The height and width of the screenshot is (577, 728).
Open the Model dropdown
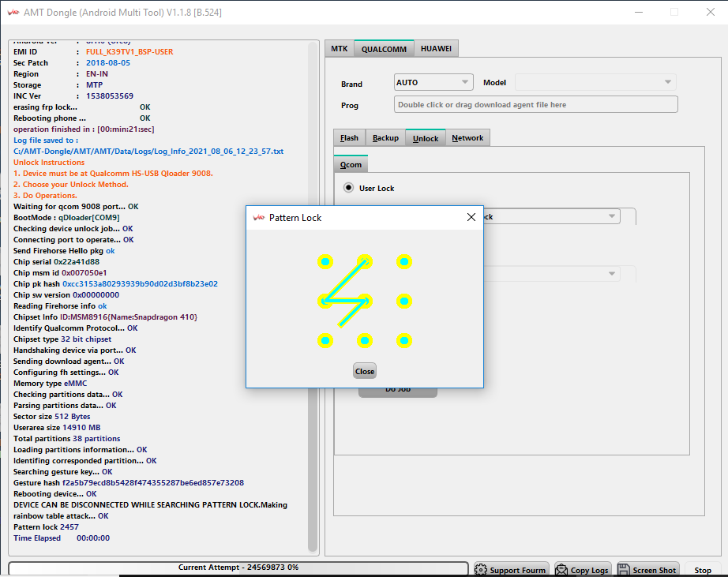click(x=595, y=82)
